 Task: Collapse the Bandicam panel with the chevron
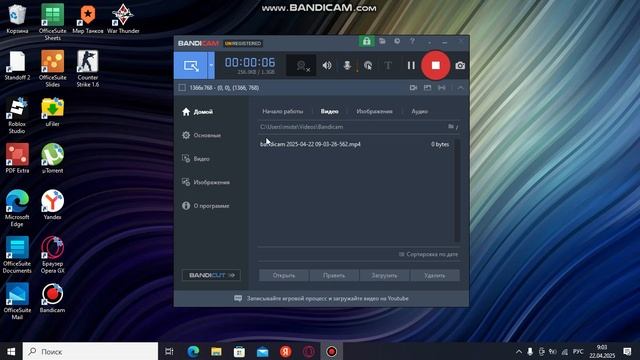point(460,88)
